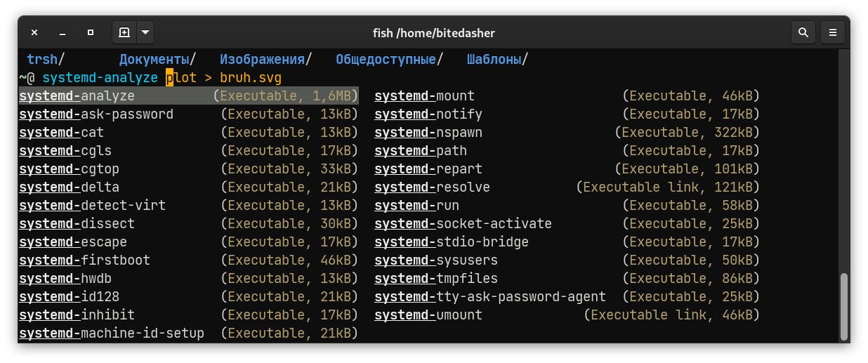Select systemd-sysusers completion
Viewport: 868px width, 363px height.
point(567,260)
